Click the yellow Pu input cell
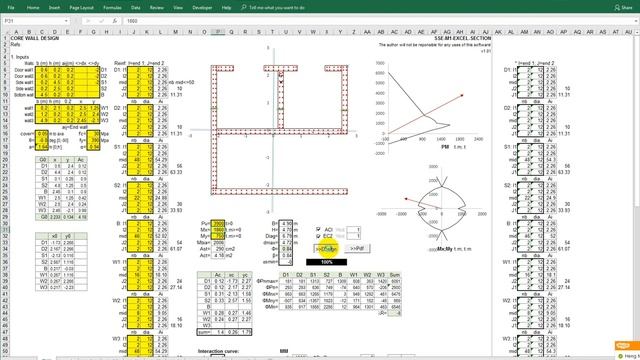Screen dimensions: 640x360 pyautogui.click(x=218, y=223)
